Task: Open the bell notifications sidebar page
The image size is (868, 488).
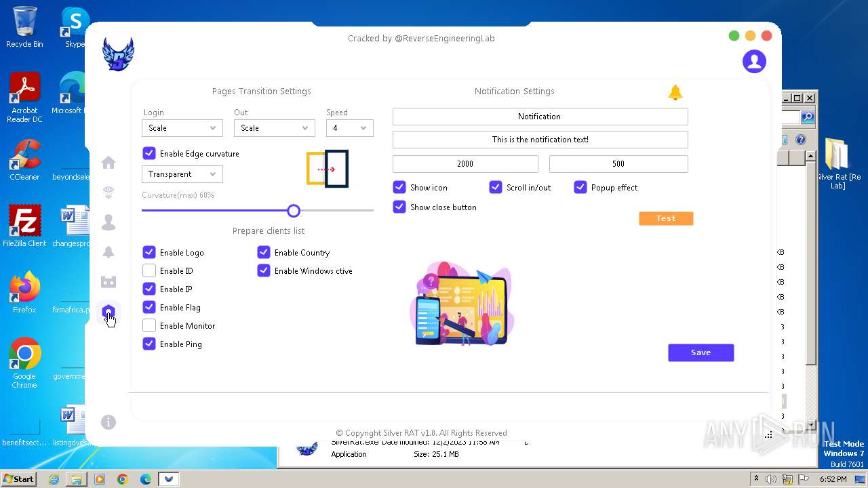Action: (x=108, y=252)
